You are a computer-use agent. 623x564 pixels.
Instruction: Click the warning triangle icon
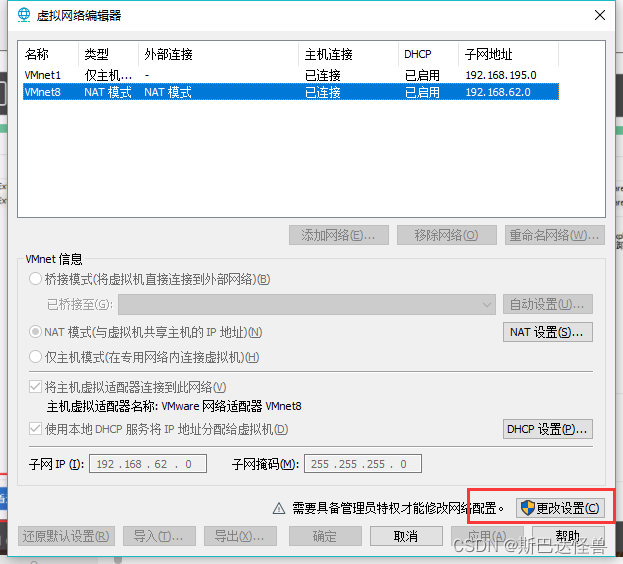279,508
